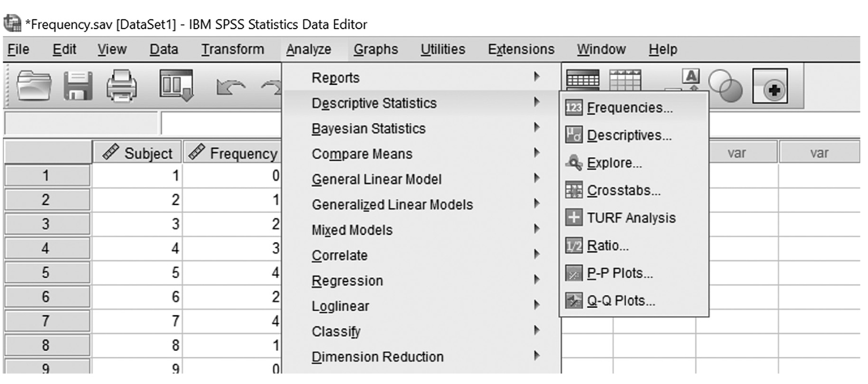The image size is (868, 384).
Task: Click the Frequencies 123 icon
Action: pos(574,108)
